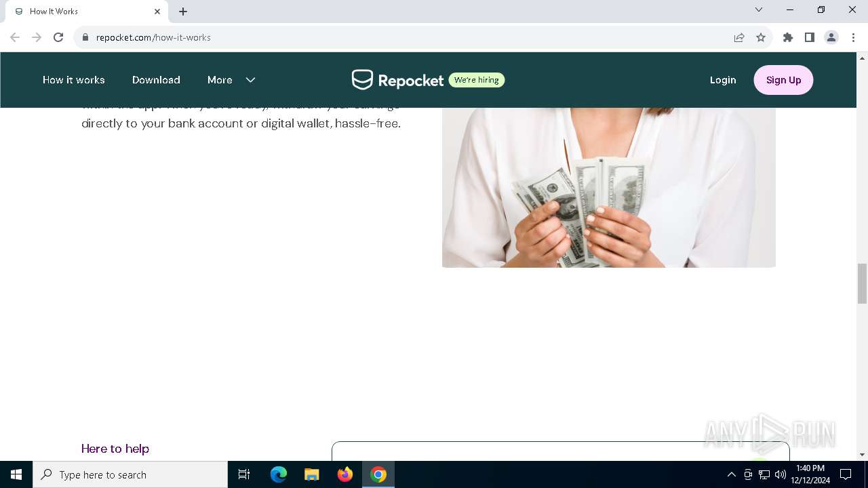
Task: Open the Chrome three-dot menu
Action: click(x=852, y=37)
